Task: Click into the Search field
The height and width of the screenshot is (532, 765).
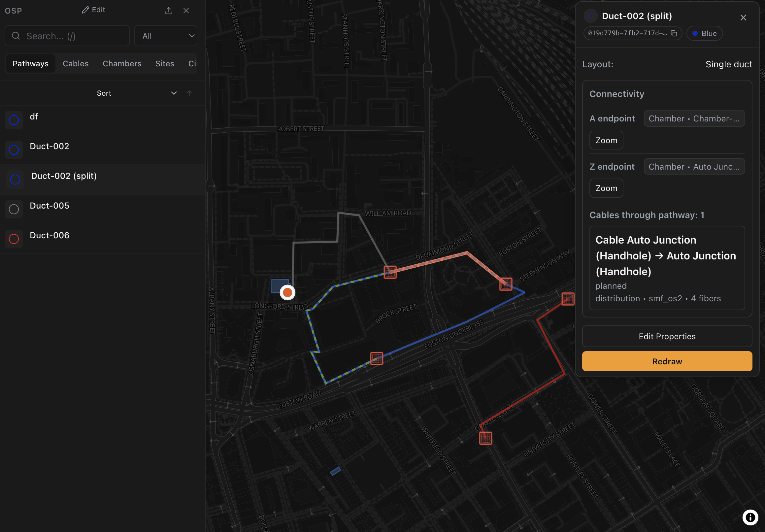Action: [67, 36]
